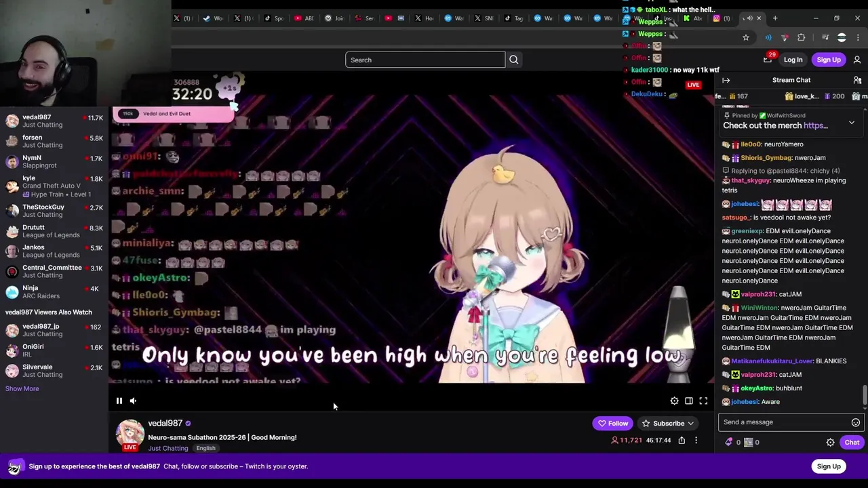Mute the stream with the speaker icon

(x=133, y=401)
